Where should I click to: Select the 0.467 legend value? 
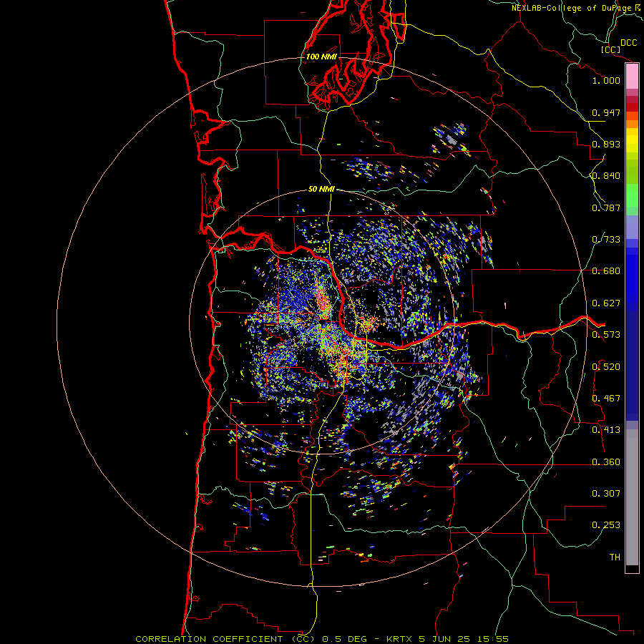[x=606, y=399]
